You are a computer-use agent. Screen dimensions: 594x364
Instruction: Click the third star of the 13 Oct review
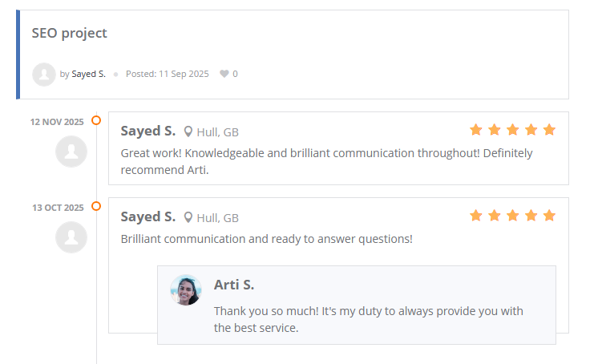tap(512, 216)
